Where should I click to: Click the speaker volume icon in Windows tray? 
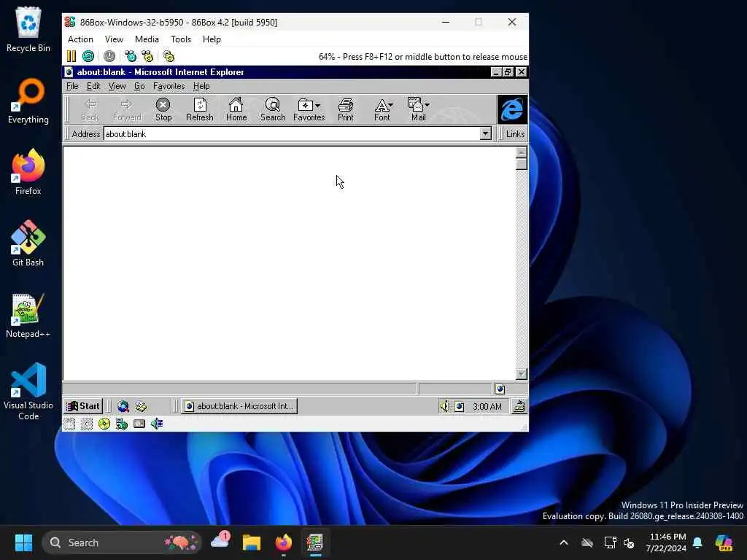pos(444,406)
